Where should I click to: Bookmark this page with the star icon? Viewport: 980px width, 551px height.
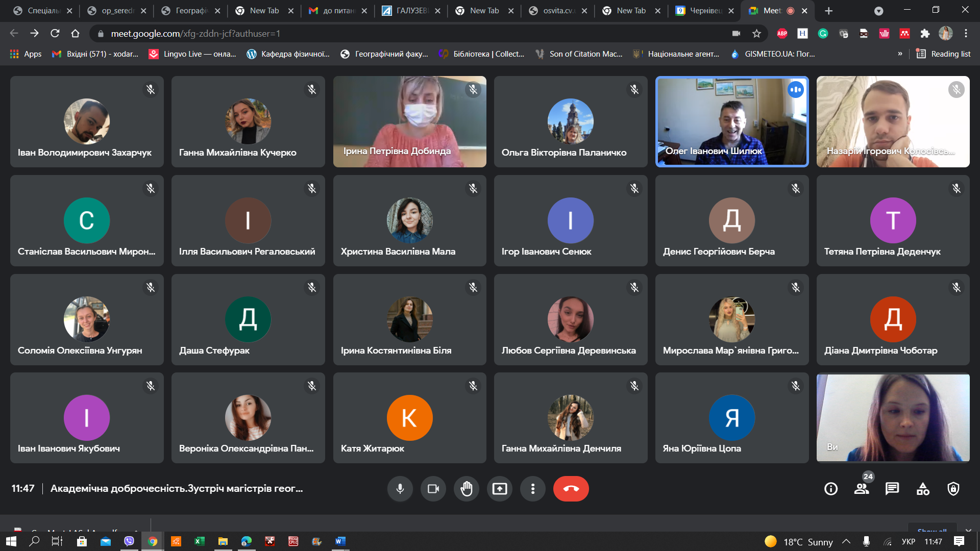756,33
